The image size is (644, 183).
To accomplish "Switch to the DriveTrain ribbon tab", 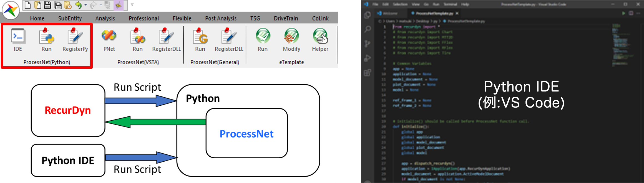I will (x=286, y=18).
